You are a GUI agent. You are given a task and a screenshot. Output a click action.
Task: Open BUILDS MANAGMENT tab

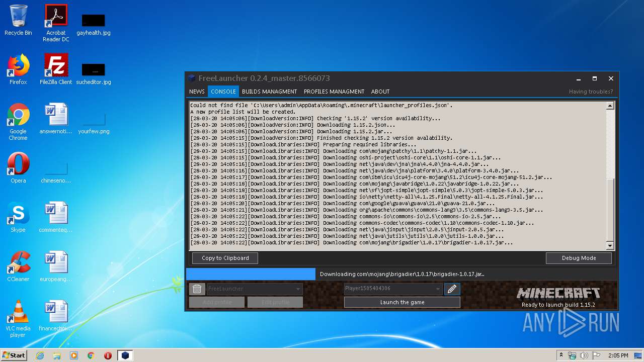(x=269, y=92)
